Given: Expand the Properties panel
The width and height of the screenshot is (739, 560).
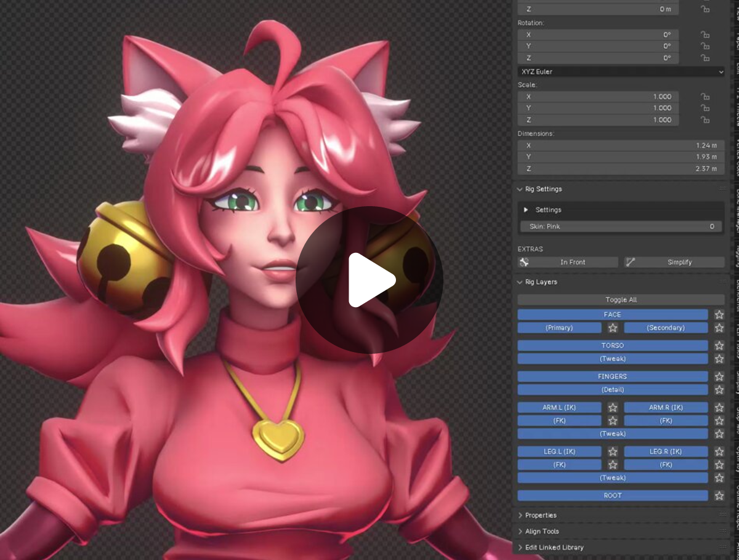Looking at the screenshot, I should 520,516.
